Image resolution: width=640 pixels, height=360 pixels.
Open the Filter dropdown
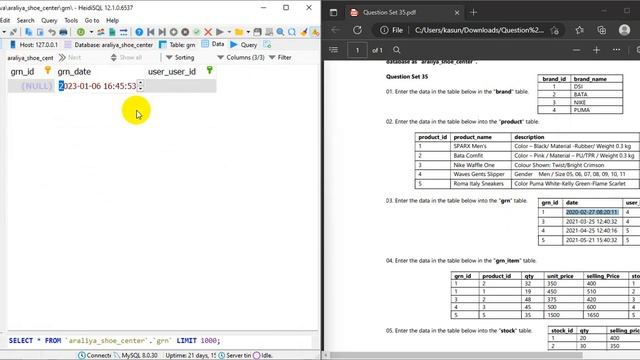pos(280,58)
